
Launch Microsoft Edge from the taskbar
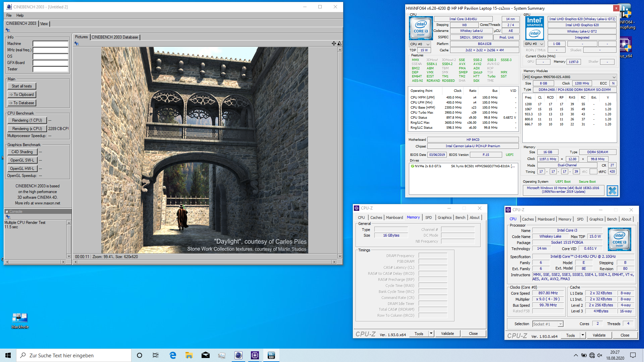tap(173, 355)
